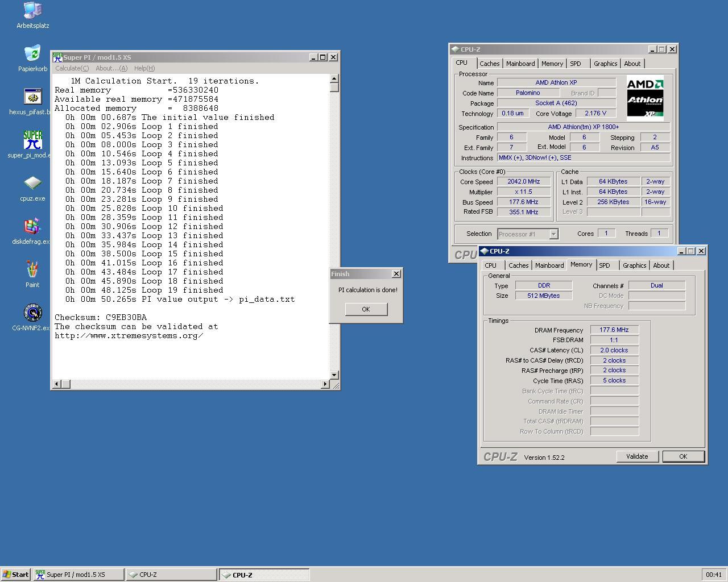
Task: Open Mainboard tab in front CPU-Z window
Action: 549,265
